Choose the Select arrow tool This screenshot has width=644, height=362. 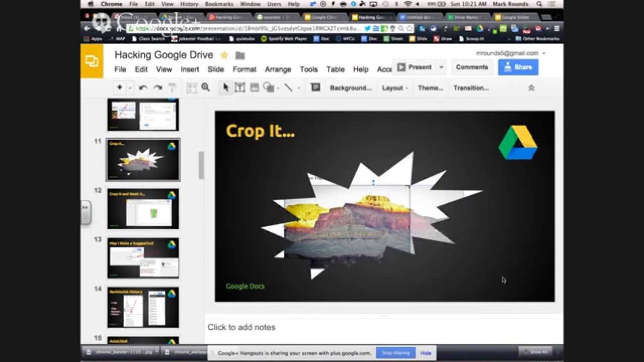click(226, 87)
